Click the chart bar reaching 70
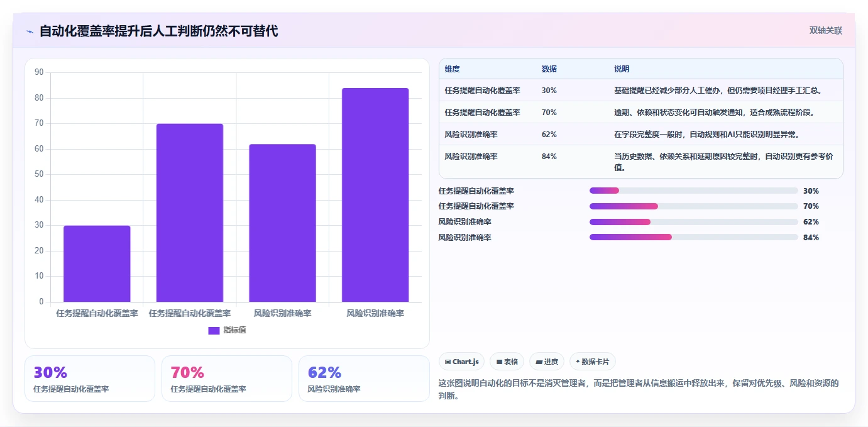 (x=190, y=213)
